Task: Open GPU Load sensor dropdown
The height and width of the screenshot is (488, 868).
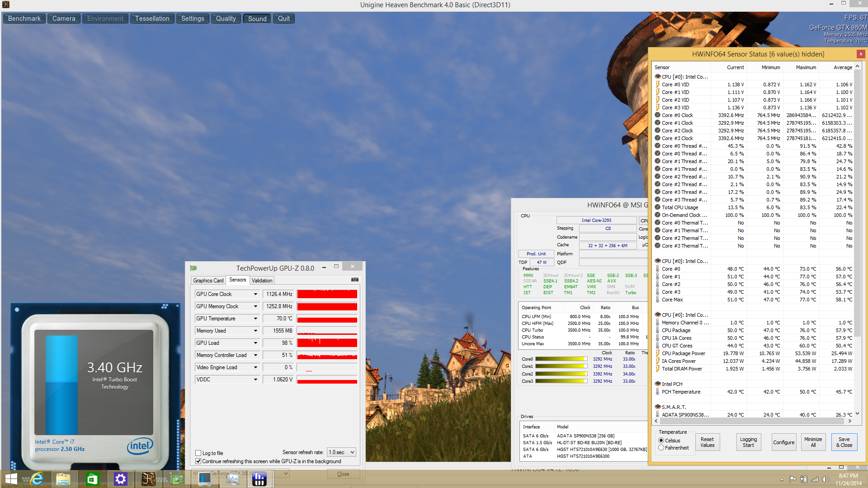Action: (x=255, y=343)
